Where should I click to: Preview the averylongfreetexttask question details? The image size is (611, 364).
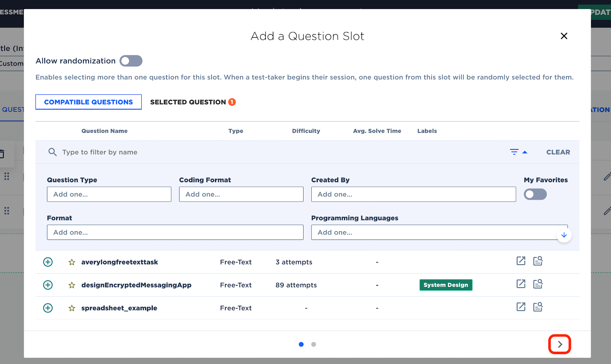[538, 261]
